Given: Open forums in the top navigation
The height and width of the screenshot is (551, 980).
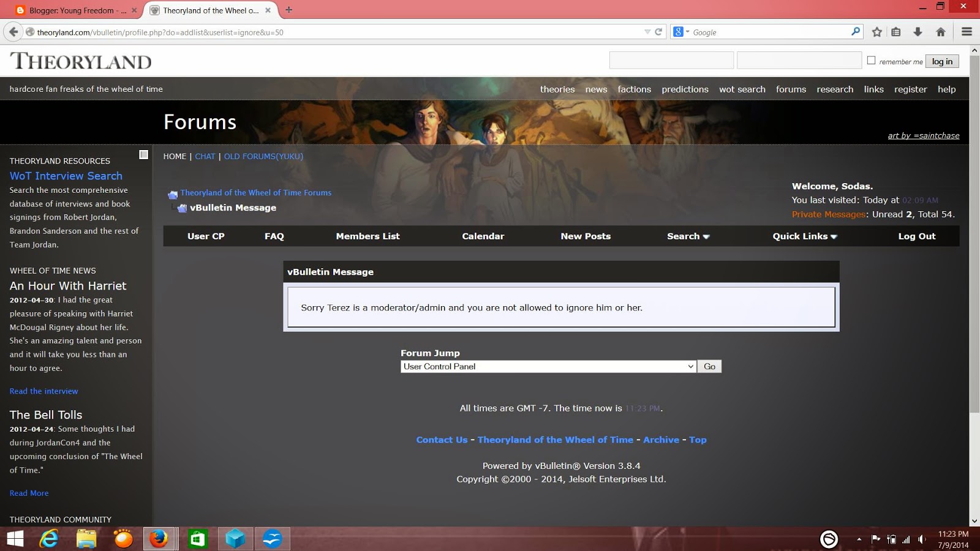Looking at the screenshot, I should (791, 89).
